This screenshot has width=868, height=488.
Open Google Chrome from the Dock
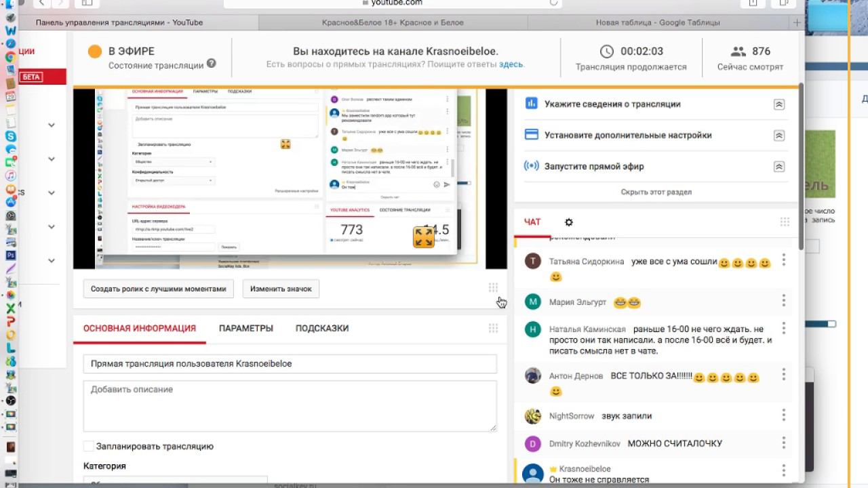click(11, 58)
